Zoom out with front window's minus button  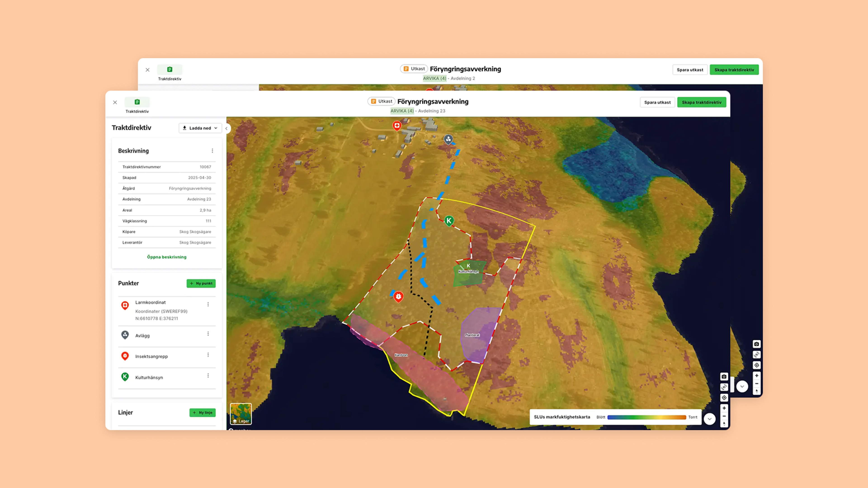pos(724,416)
